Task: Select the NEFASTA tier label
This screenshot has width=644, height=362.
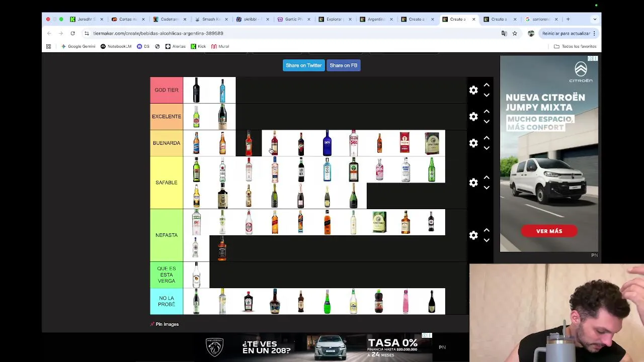Action: click(167, 235)
